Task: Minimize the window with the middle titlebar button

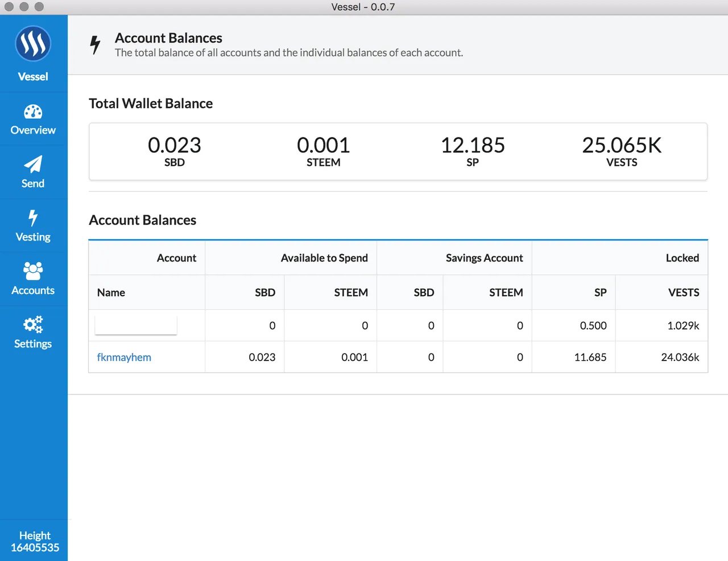Action: point(24,7)
